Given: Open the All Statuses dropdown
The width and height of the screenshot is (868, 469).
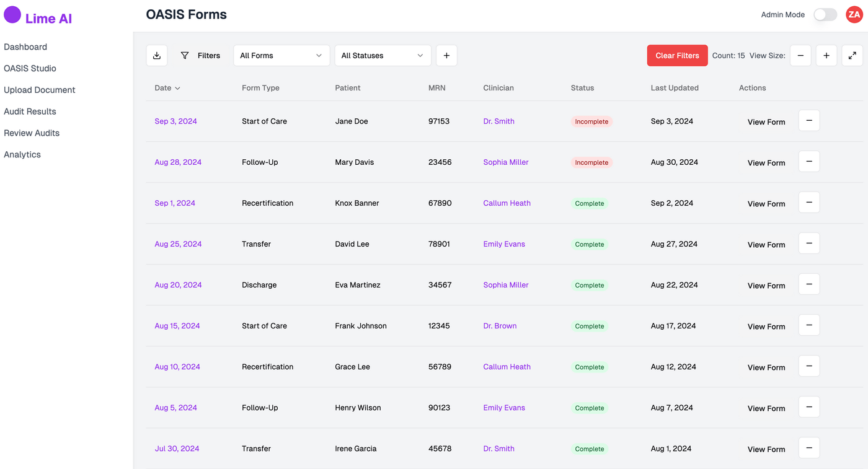Looking at the screenshot, I should 383,56.
